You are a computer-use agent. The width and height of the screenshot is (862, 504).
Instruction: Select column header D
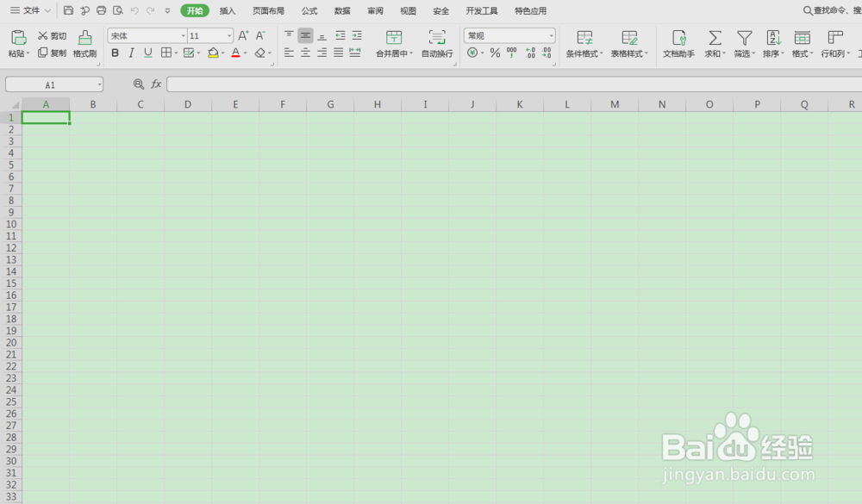click(188, 104)
